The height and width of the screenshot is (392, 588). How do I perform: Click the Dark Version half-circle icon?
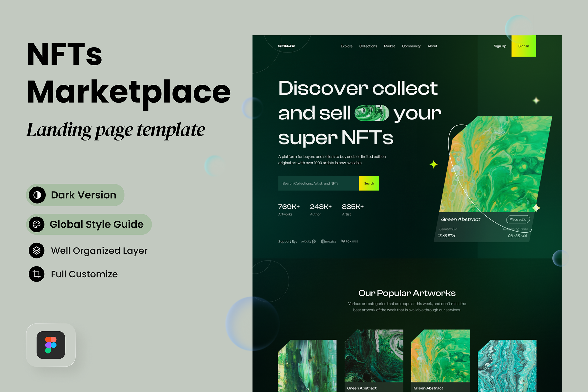tap(37, 195)
